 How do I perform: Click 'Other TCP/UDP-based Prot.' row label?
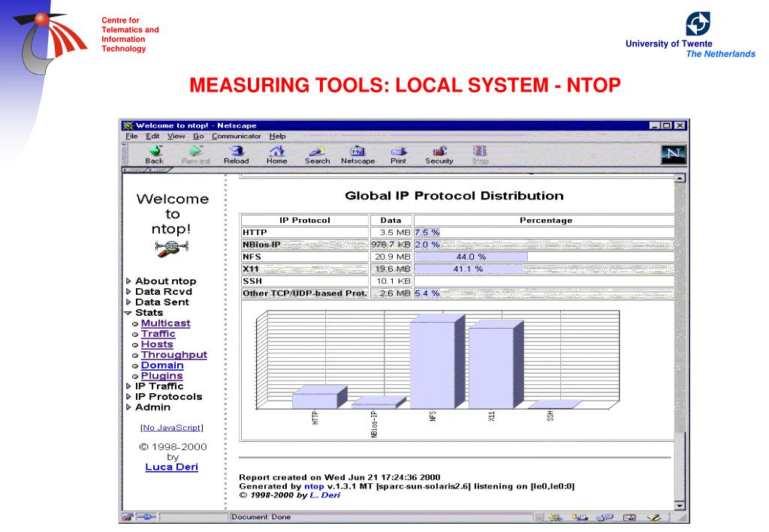click(304, 293)
